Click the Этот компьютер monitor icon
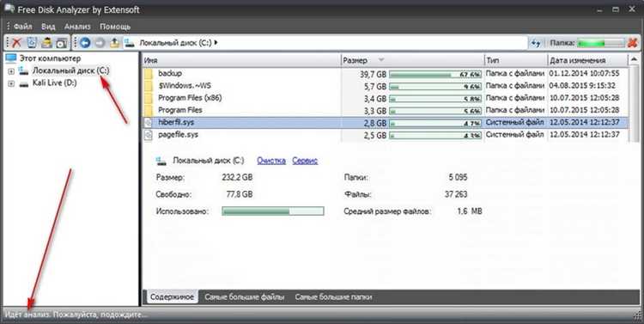Screen dimensions: 644x324 point(11,58)
